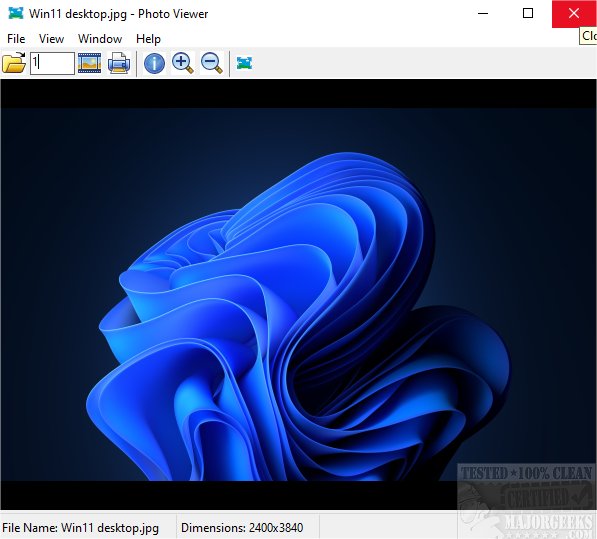
Task: Start the slideshow with the filmstrip icon
Action: point(89,63)
